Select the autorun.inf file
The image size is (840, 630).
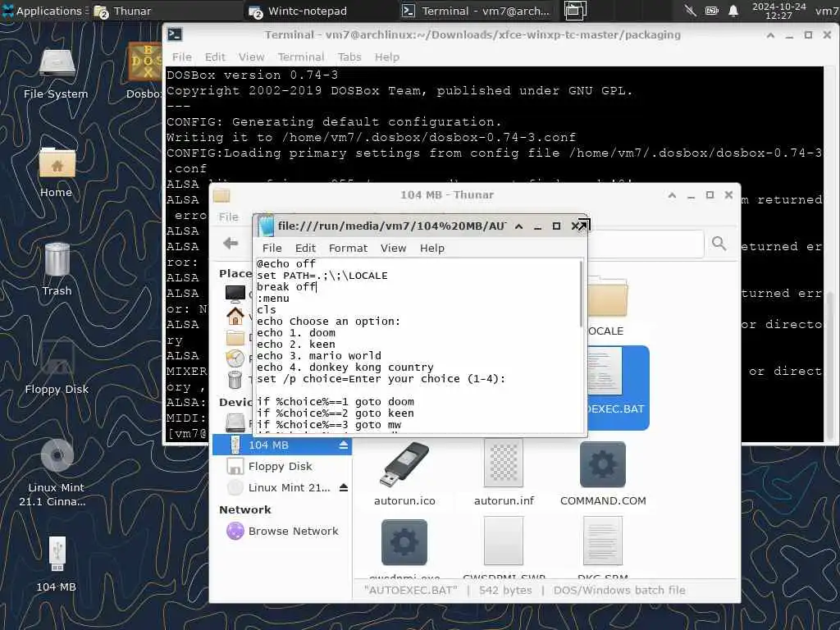click(504, 474)
